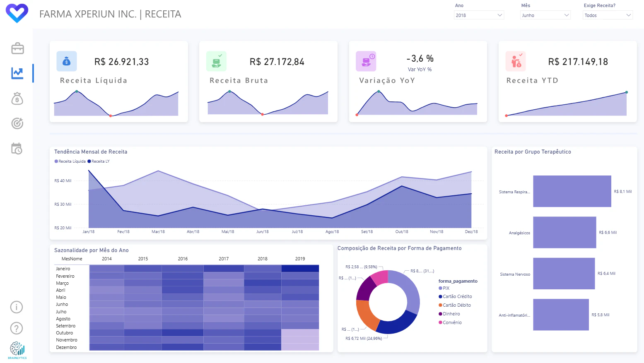This screenshot has width=644, height=363.
Task: Click the MesNome column header
Action: (x=72, y=259)
